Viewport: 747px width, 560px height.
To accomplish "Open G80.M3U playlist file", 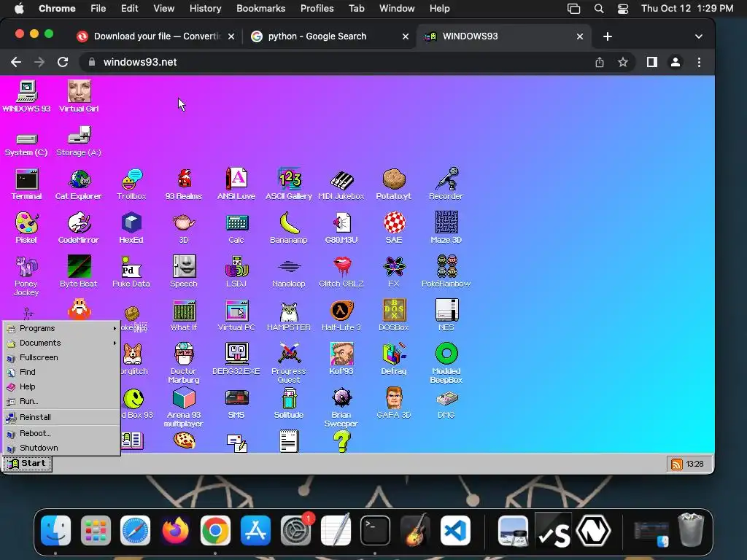I will point(341,228).
